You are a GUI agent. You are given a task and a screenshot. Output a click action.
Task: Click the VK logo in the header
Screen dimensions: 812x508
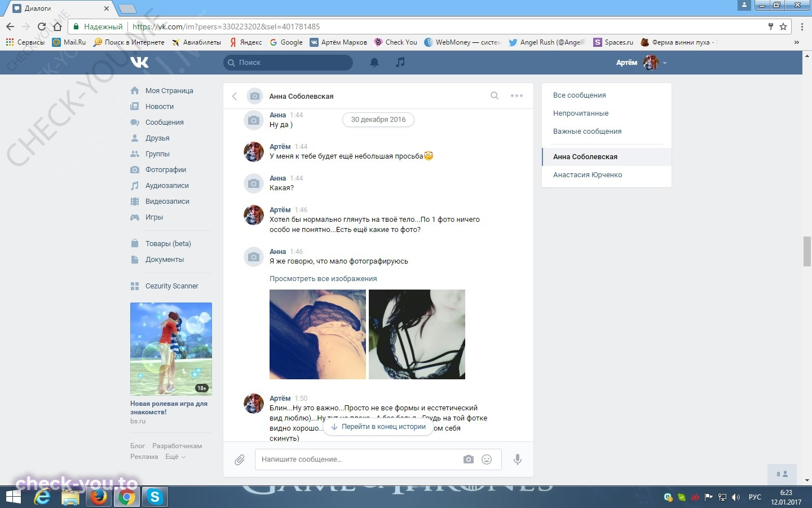click(x=139, y=62)
